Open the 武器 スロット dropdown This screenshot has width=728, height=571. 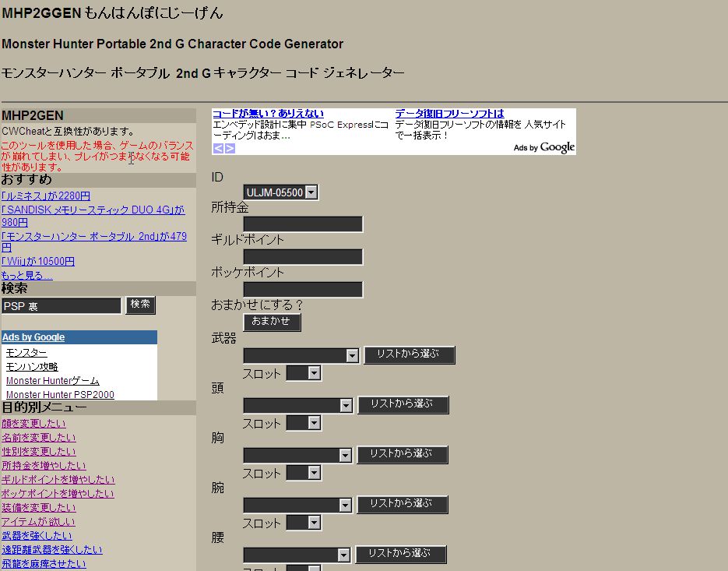tap(304, 373)
